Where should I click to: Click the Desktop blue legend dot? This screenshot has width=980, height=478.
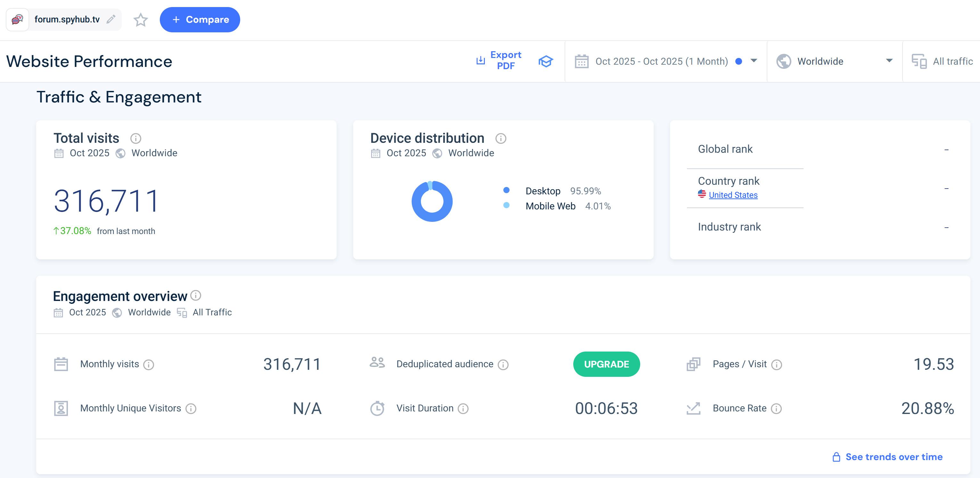coord(506,190)
